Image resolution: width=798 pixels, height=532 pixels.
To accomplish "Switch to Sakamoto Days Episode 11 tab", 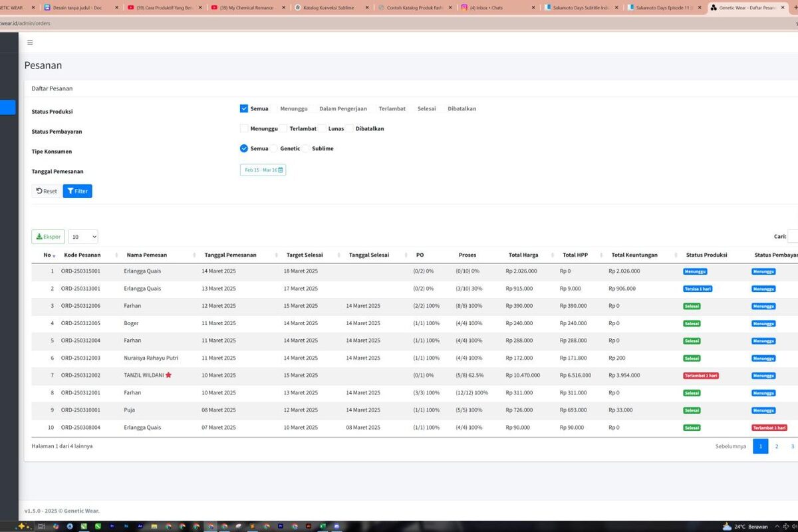I will coord(663,8).
